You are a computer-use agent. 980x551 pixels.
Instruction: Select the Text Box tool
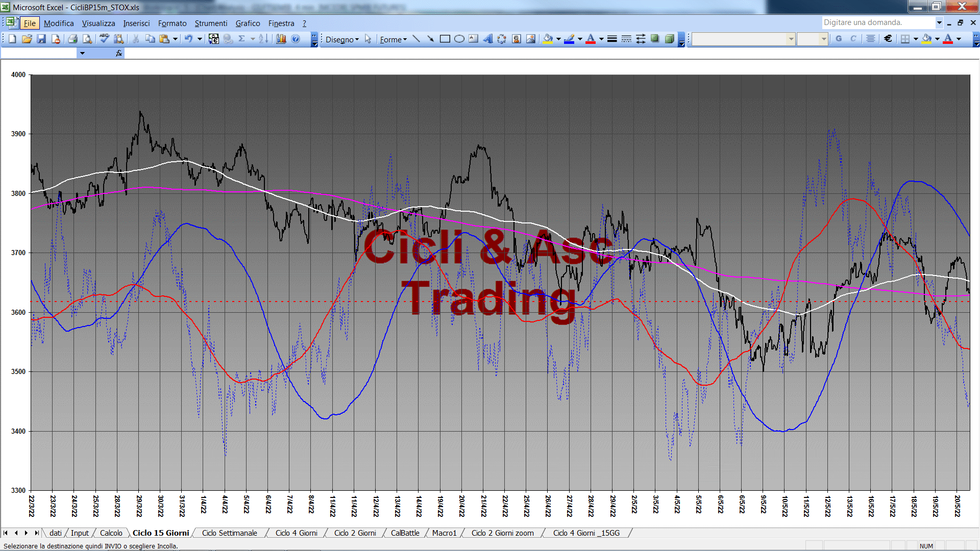(x=474, y=39)
